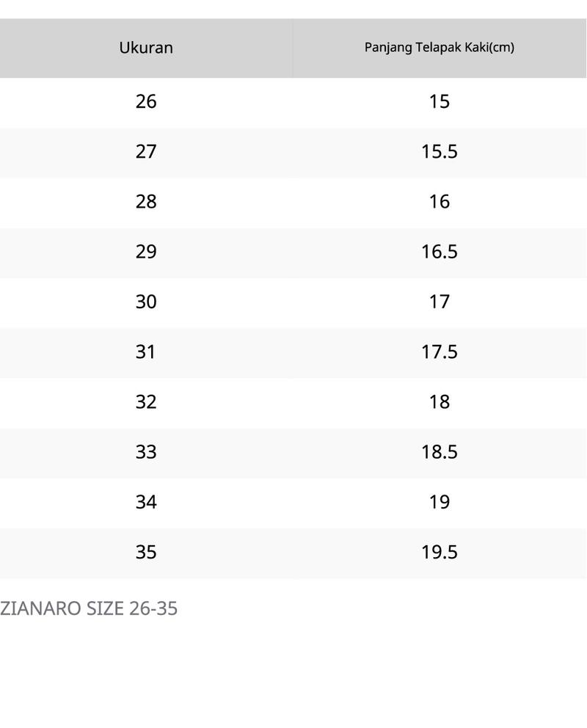Click the Panjang Telapak Kaki(cm) header
587x728 pixels.
click(x=440, y=48)
